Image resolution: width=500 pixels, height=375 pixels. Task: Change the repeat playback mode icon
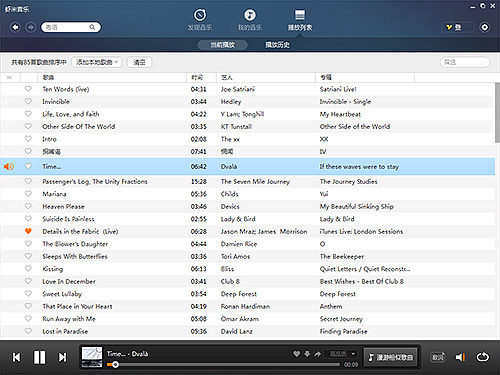pyautogui.click(x=482, y=357)
